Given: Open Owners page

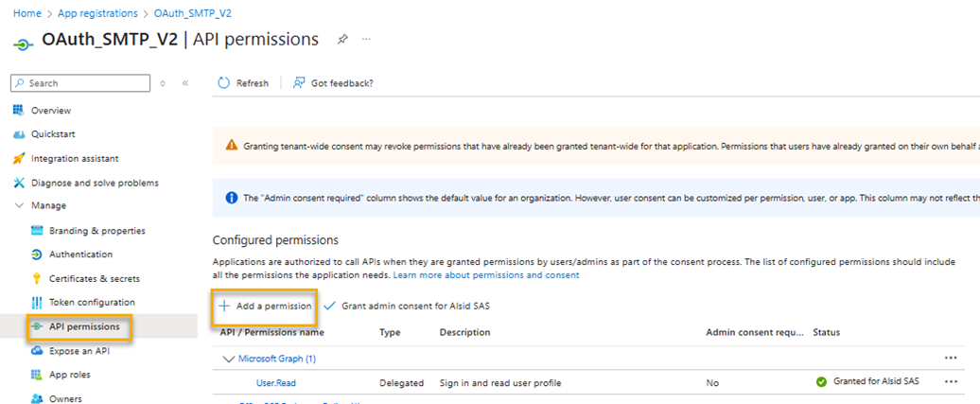Looking at the screenshot, I should pos(65,399).
